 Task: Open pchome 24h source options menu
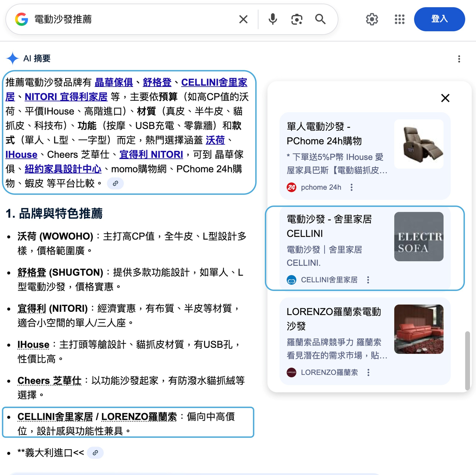pos(352,187)
